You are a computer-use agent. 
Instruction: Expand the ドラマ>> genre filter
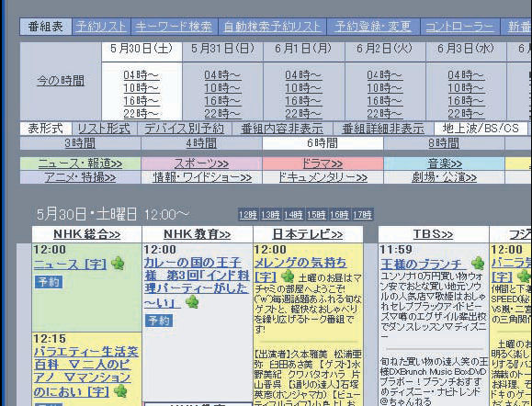pos(323,164)
